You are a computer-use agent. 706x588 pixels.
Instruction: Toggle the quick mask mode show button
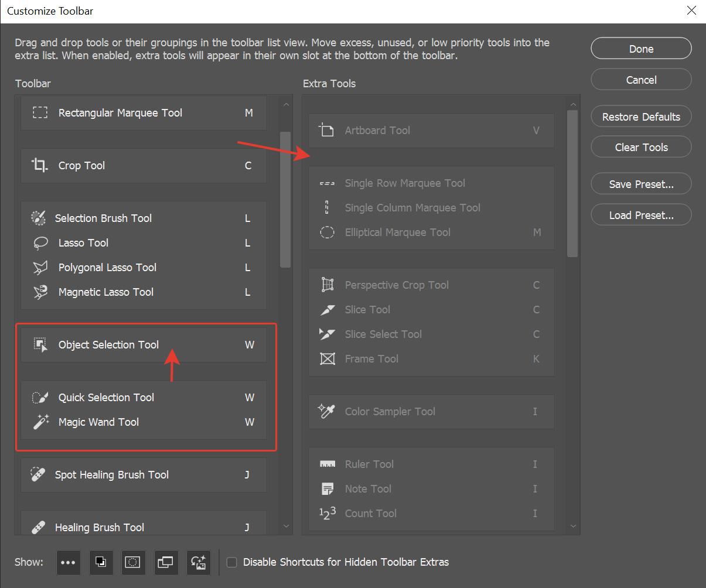tap(133, 562)
